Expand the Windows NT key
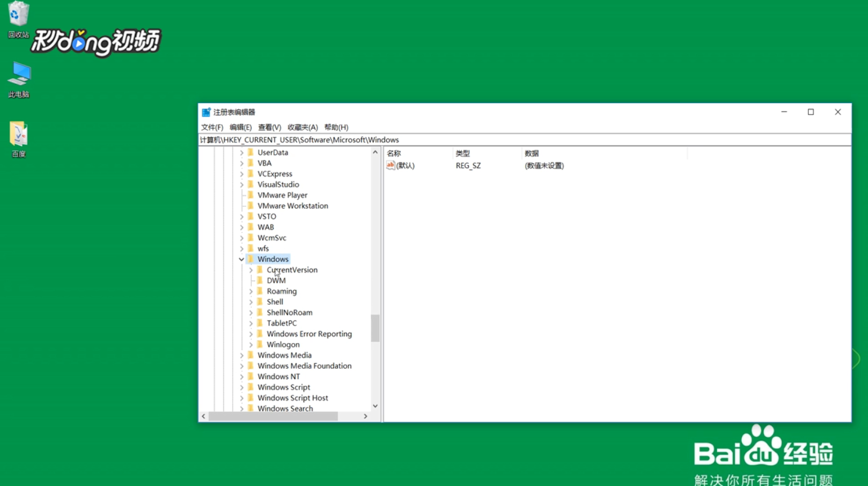The image size is (868, 486). click(x=241, y=377)
